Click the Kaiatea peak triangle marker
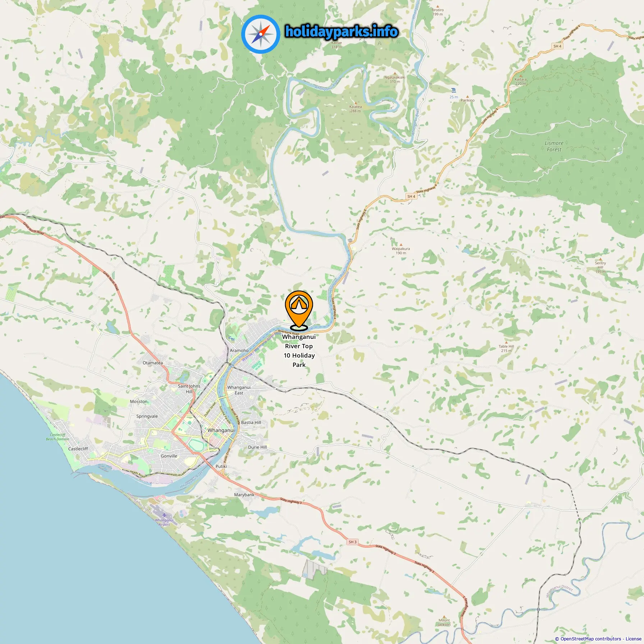This screenshot has height=644, width=644. [356, 103]
